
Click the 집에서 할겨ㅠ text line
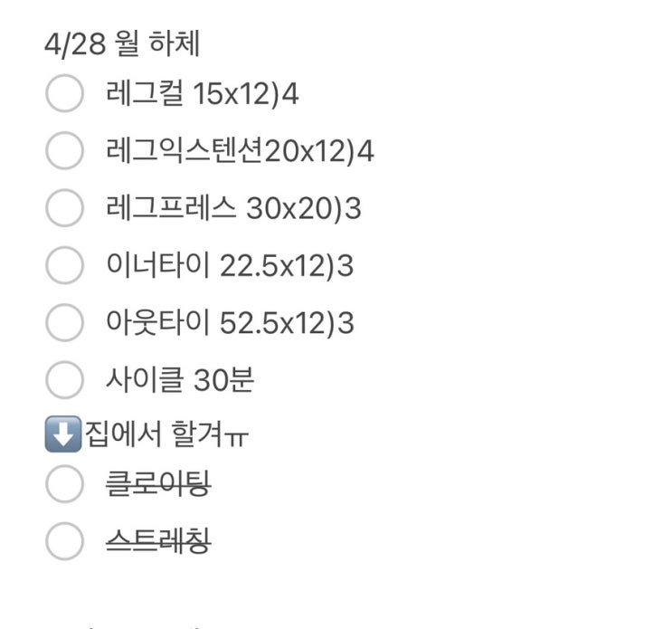click(167, 435)
